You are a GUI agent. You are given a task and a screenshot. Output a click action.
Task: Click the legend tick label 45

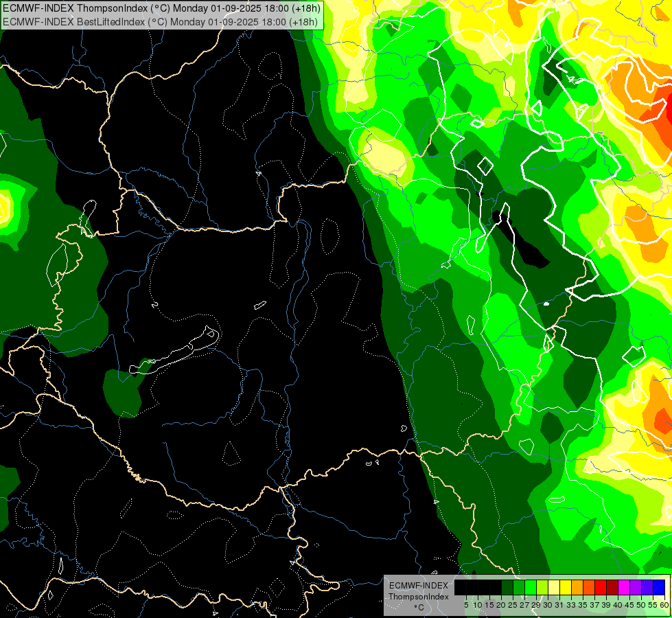630,605
